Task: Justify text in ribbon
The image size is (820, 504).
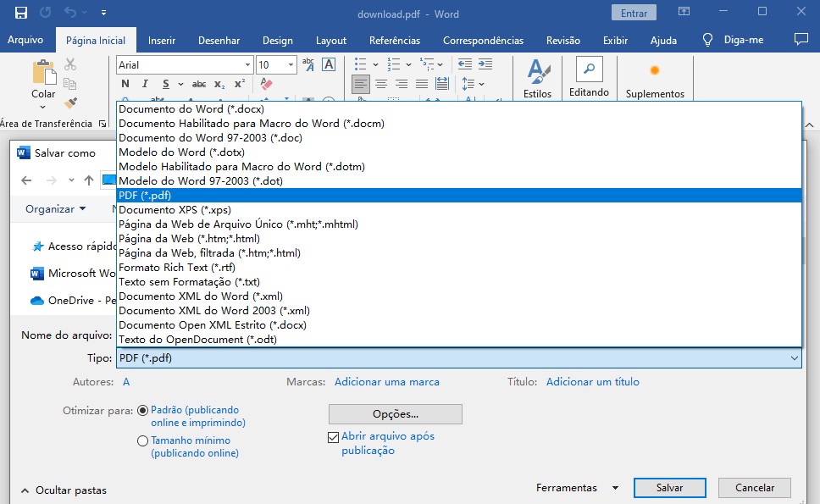Action: [x=422, y=84]
